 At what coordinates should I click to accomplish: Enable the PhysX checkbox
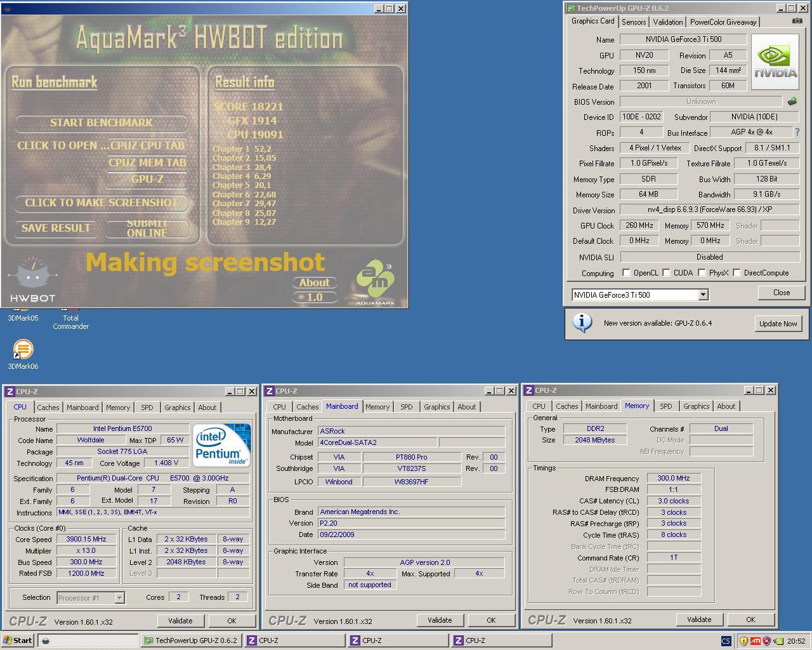[702, 273]
